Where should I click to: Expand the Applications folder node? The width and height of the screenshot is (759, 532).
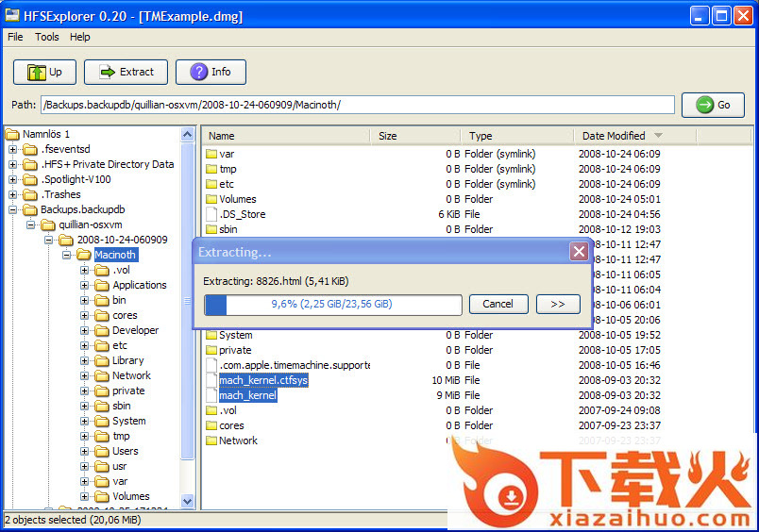click(85, 285)
